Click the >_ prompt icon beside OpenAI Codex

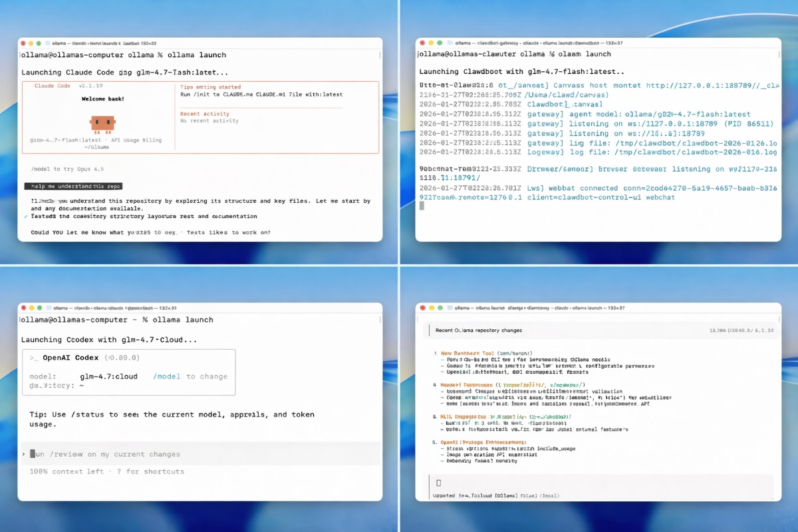point(34,358)
